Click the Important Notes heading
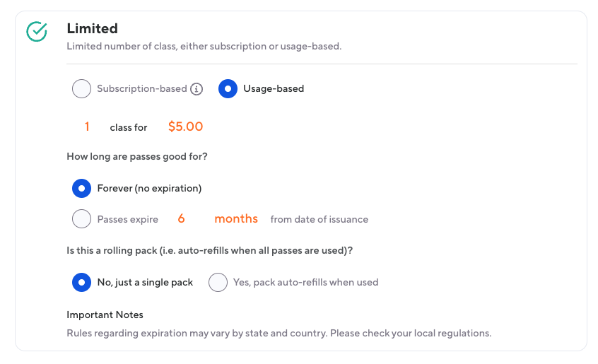Viewport: 598px width, 364px height. (x=105, y=315)
